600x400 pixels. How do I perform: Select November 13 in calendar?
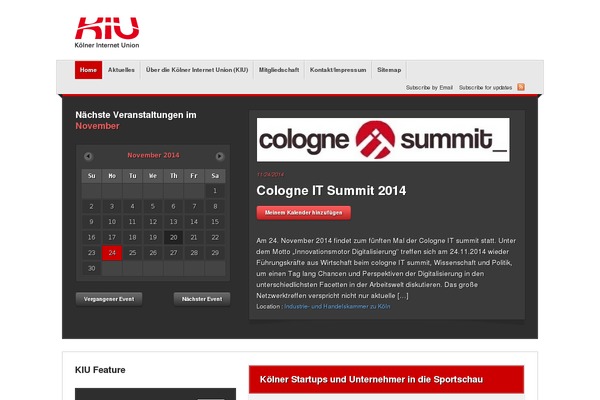pos(174,222)
